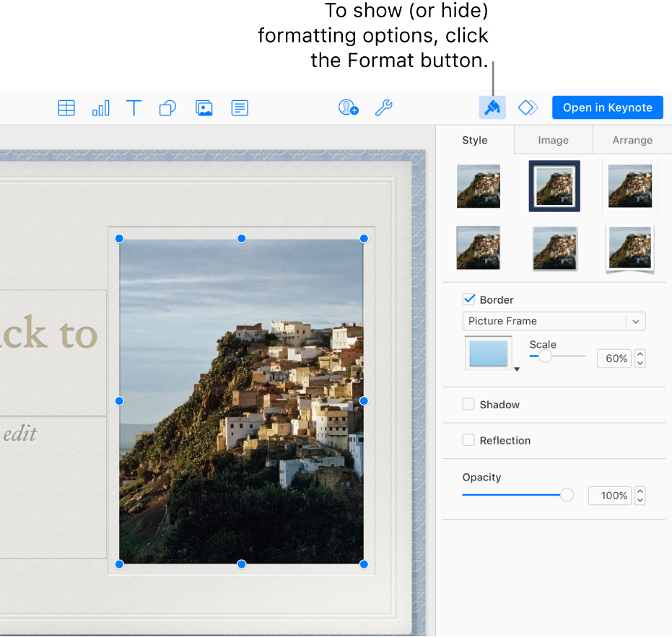Open the wrench tools icon

coord(383,108)
